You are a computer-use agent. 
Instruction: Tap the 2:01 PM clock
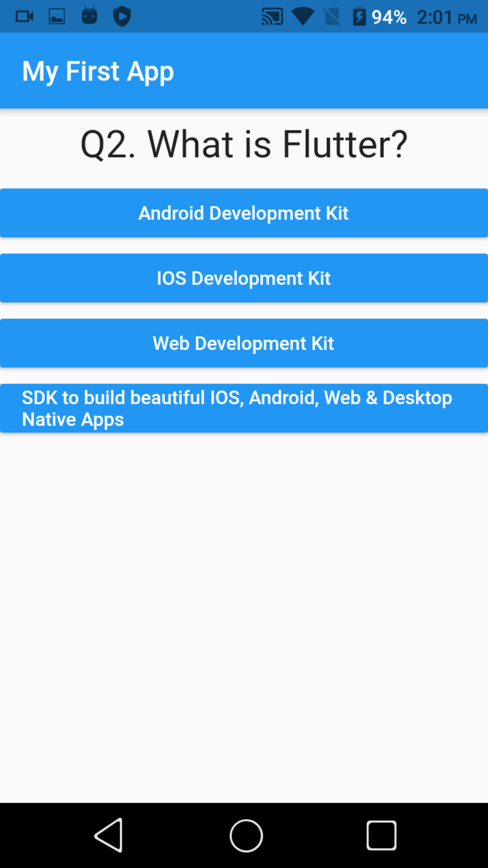tap(447, 17)
